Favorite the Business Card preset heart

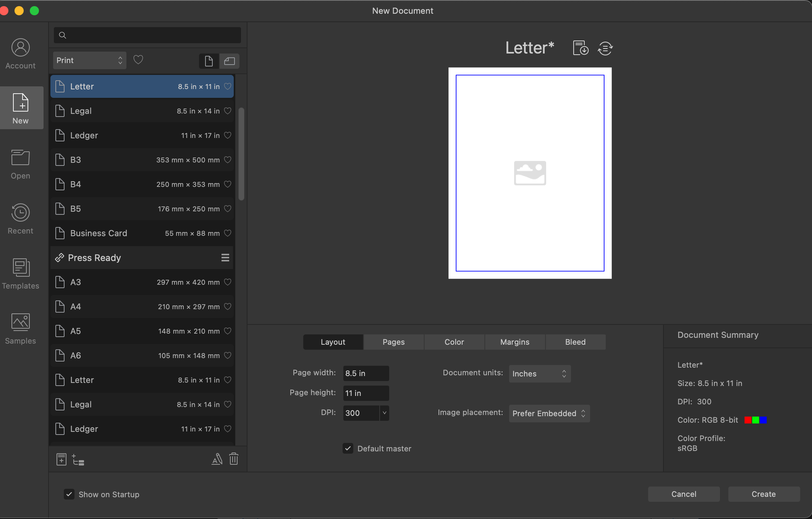pos(228,233)
